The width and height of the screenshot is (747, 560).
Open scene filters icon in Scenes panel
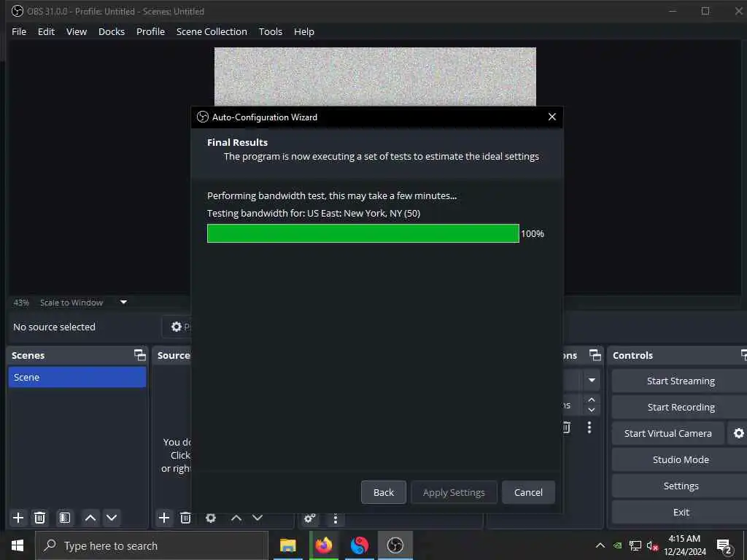(65, 518)
